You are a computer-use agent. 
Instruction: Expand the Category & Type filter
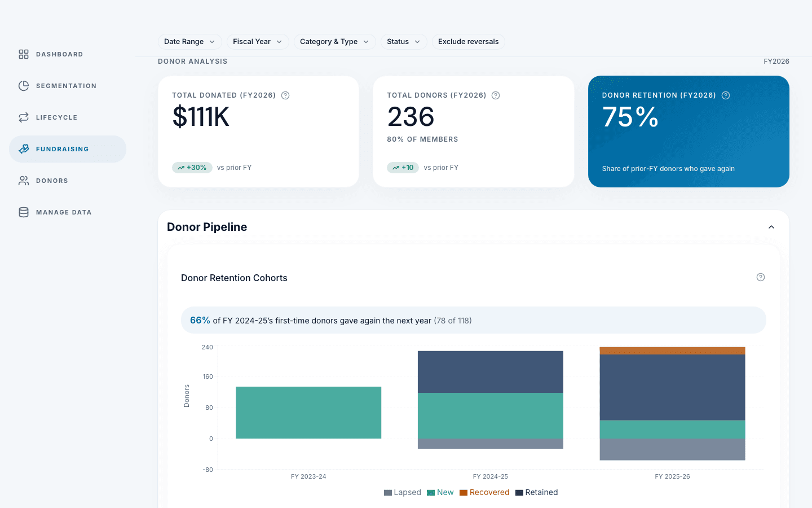coord(334,42)
